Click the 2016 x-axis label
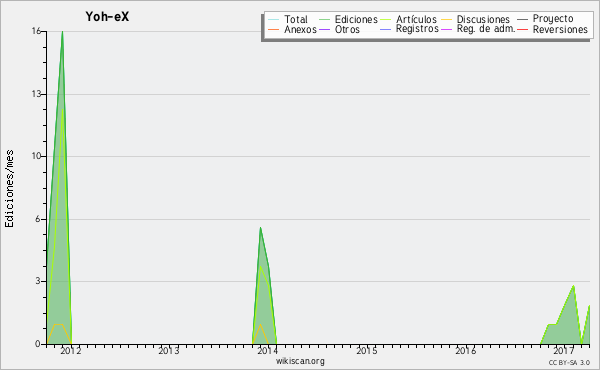The width and height of the screenshot is (600, 370). click(465, 350)
